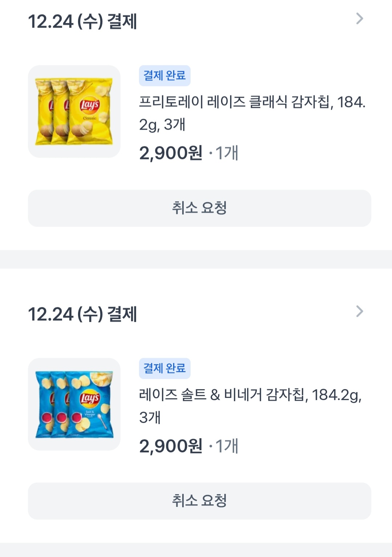Tap the gray divider between the two orders

[x=196, y=259]
